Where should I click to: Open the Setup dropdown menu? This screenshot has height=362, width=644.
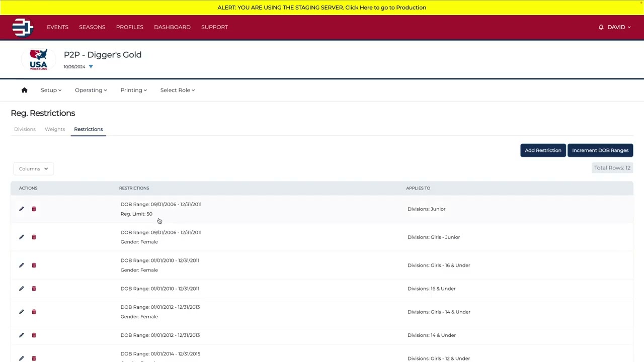coord(51,90)
